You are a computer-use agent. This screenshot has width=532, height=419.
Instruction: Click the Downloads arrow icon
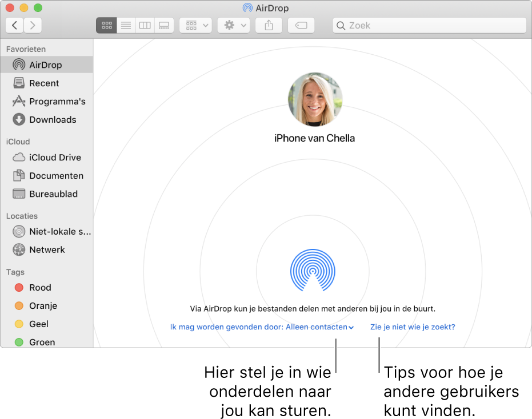(x=19, y=119)
